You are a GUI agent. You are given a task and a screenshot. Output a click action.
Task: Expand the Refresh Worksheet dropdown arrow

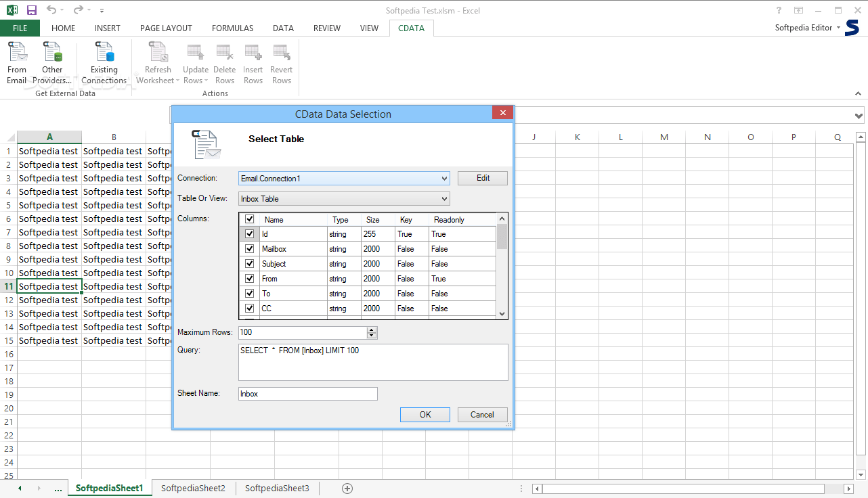pos(178,81)
